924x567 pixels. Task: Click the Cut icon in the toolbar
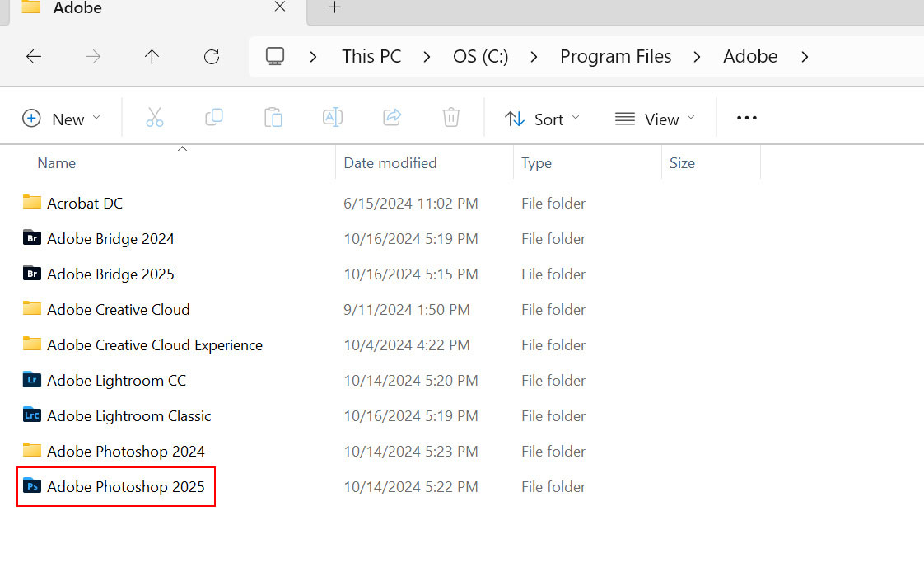coord(155,117)
